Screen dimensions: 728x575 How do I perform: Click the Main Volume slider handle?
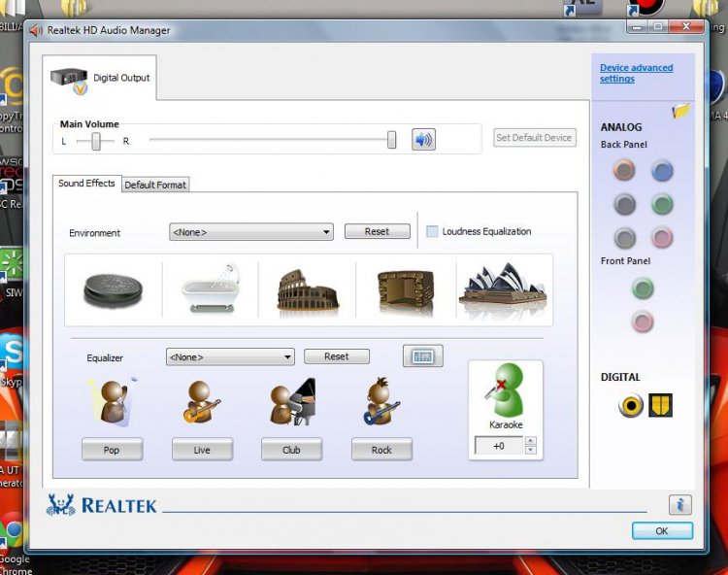[392, 139]
